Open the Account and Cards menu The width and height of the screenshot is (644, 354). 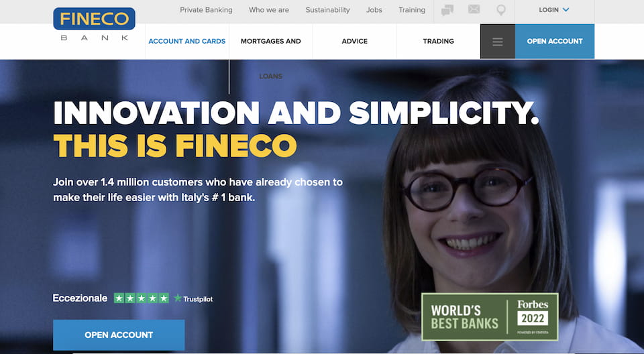point(187,41)
